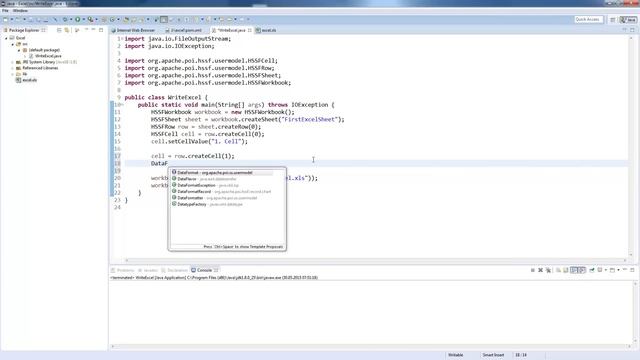Choose DataFormatRecord suggestion in autocomplete list

click(x=222, y=191)
